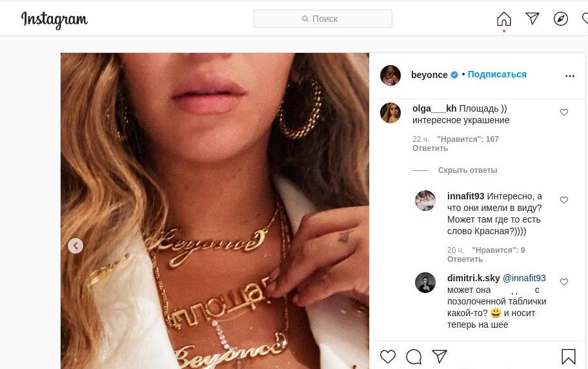
Task: Follow beyonce with the Подписаться button
Action: click(497, 75)
